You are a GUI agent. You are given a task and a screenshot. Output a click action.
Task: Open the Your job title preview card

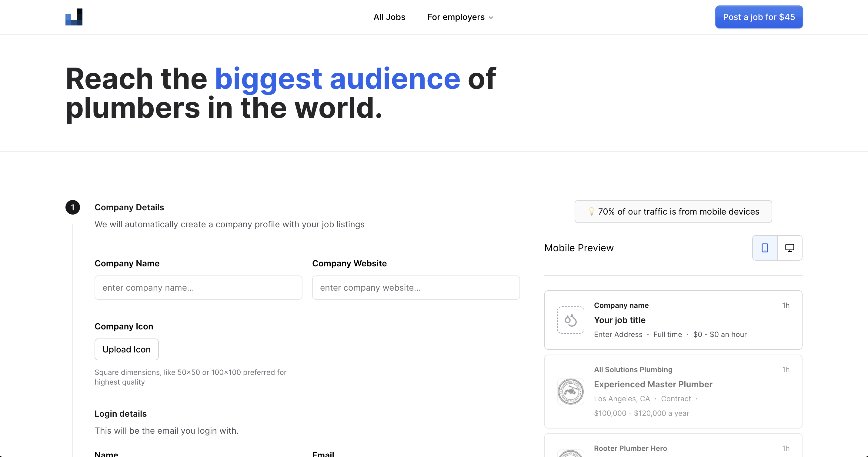click(x=673, y=320)
